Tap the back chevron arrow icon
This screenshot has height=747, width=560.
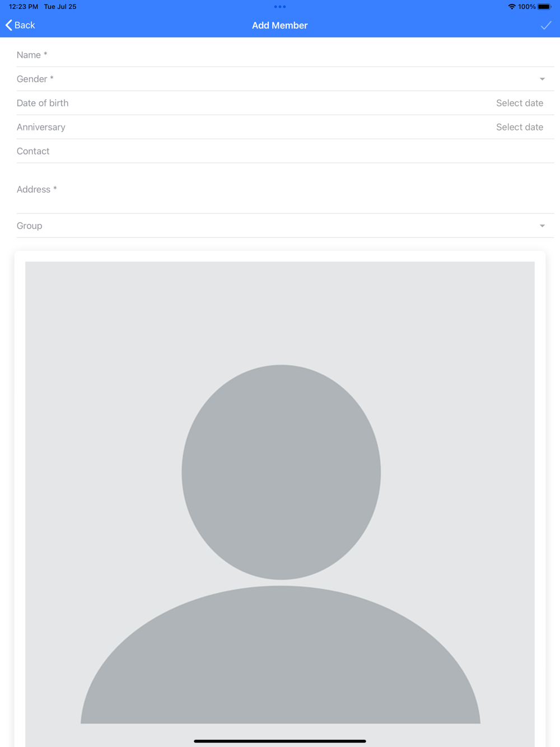(8, 25)
